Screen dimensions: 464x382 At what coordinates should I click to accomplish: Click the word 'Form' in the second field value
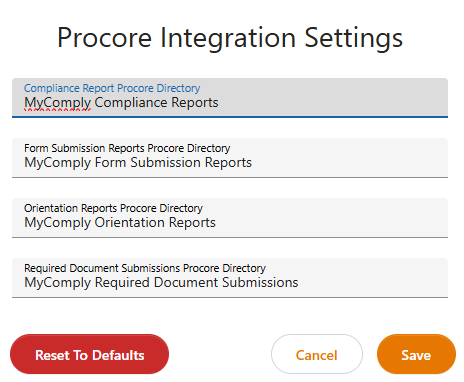[110, 162]
